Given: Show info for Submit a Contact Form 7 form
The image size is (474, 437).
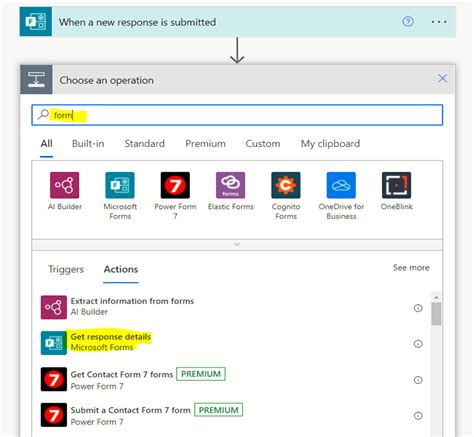Looking at the screenshot, I should coord(418,416).
